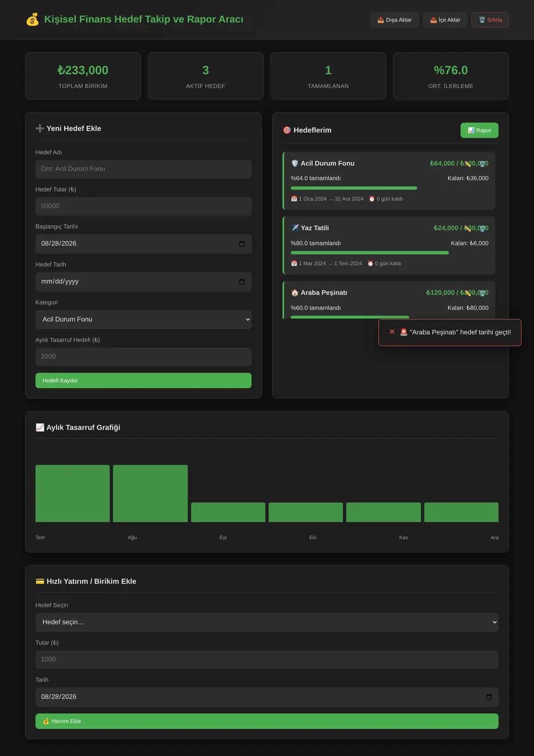Export data with the Dışa Aktar button

(395, 20)
